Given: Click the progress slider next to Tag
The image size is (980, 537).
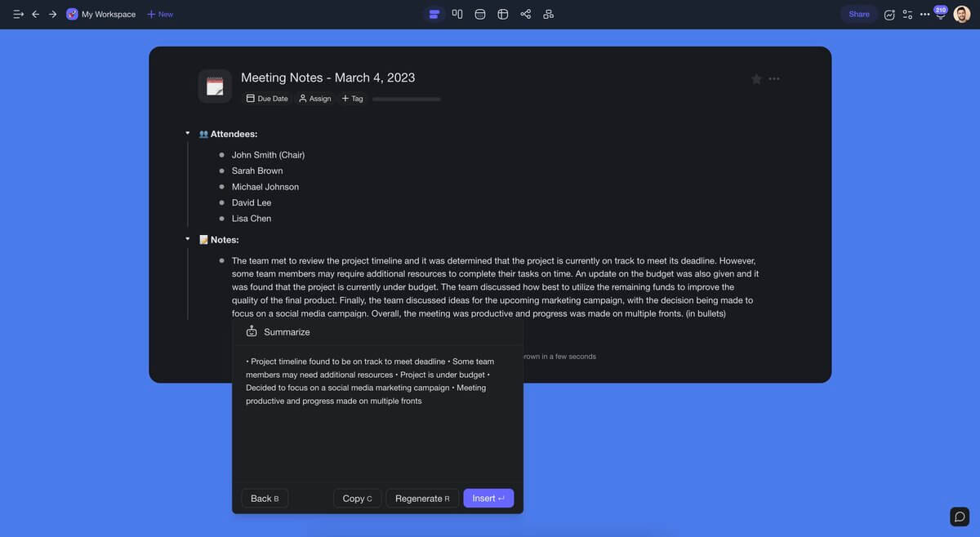Looking at the screenshot, I should (x=406, y=98).
